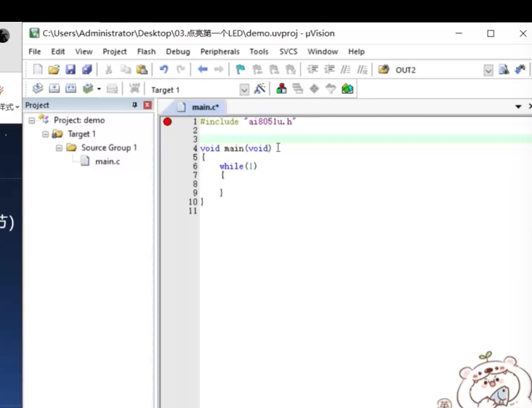Select the Source Group 1 folder
The height and width of the screenshot is (408, 532).
pos(109,148)
